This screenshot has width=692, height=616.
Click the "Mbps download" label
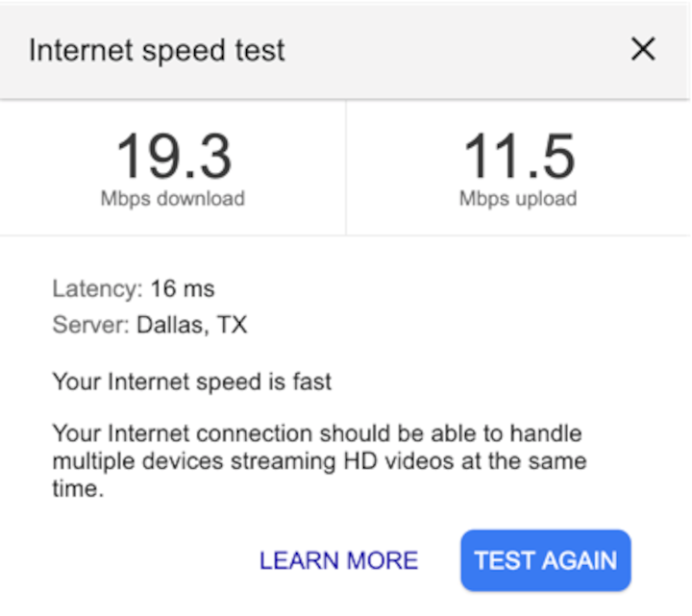pos(173,199)
